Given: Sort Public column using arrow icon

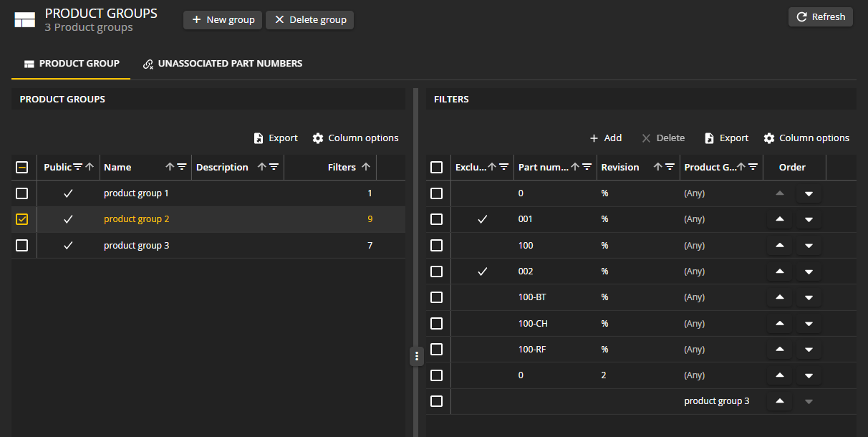Looking at the screenshot, I should tap(90, 167).
